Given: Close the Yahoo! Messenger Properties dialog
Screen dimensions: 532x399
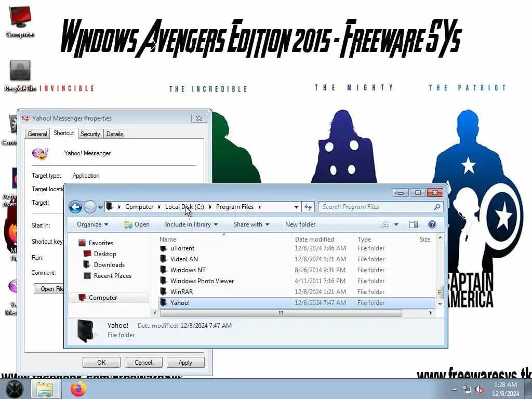Looking at the screenshot, I should pos(199,118).
